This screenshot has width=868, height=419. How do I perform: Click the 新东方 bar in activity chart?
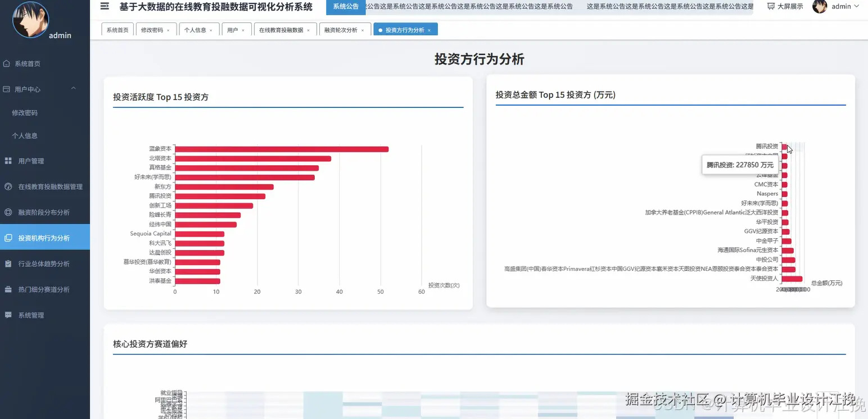click(x=224, y=186)
